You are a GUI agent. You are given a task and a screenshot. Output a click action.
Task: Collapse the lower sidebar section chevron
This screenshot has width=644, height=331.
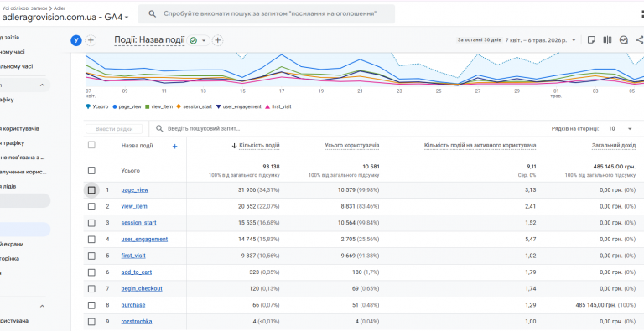coord(42,306)
